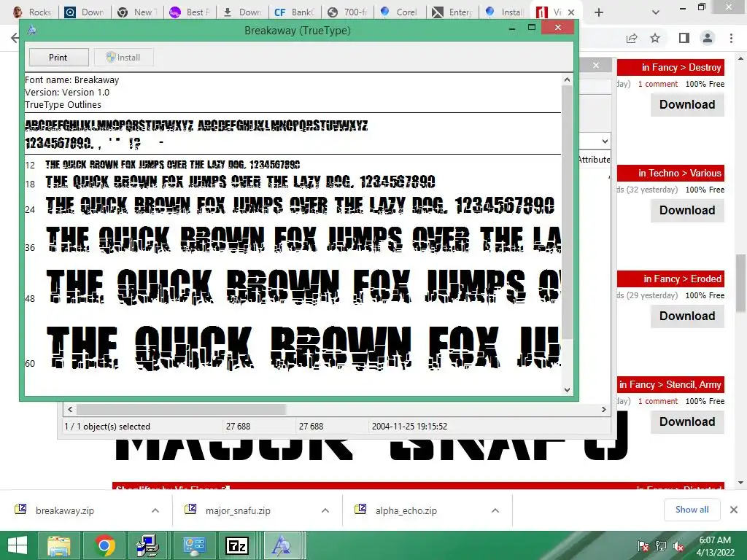Click the scroll down arrow in font viewer
Image resolution: width=747 pixels, height=560 pixels.
pos(567,389)
